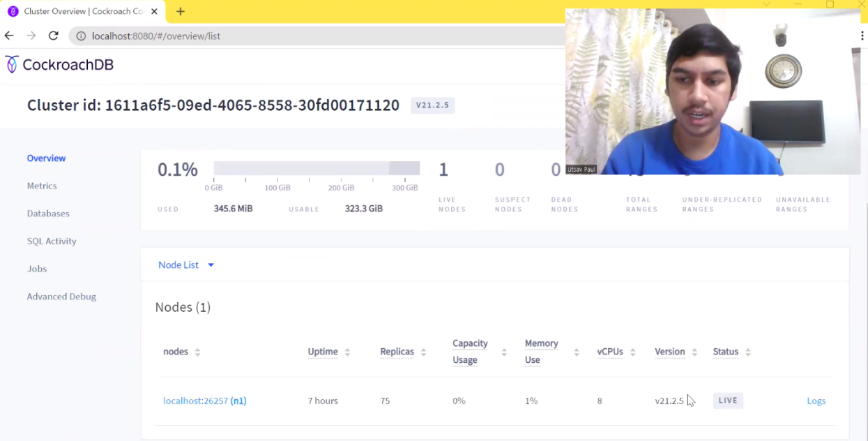Screen dimensions: 868x441
Task: Sort table by vCPUs column
Action: (x=616, y=352)
